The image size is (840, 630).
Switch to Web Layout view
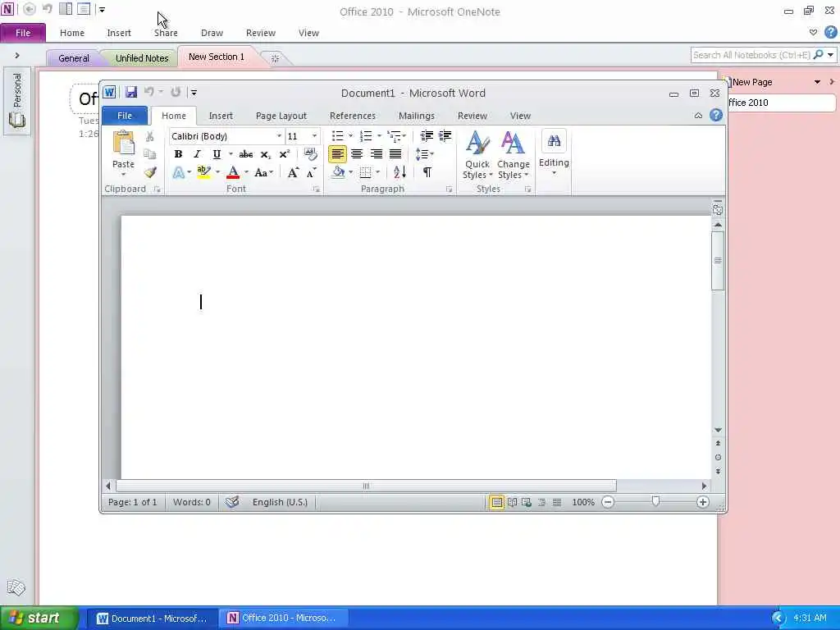point(527,502)
